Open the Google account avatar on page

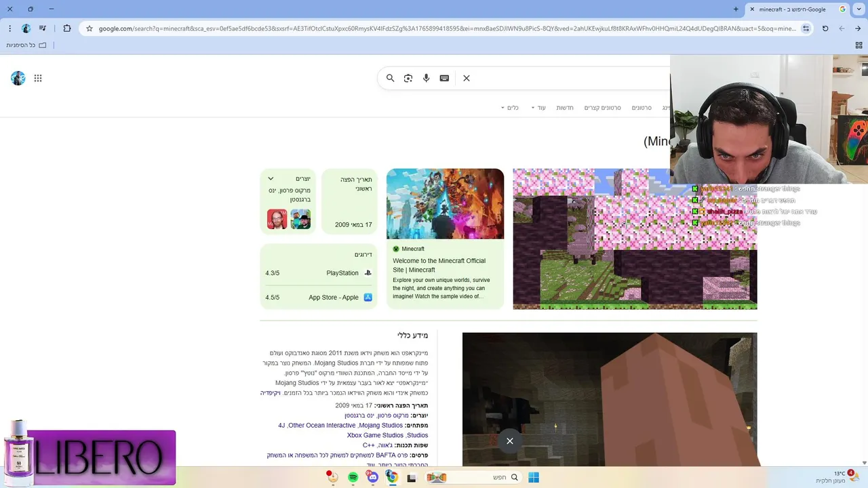[x=18, y=78]
